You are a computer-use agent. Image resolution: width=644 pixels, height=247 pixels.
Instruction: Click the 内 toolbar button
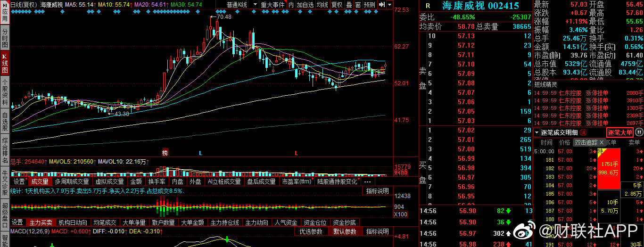pos(291,4)
